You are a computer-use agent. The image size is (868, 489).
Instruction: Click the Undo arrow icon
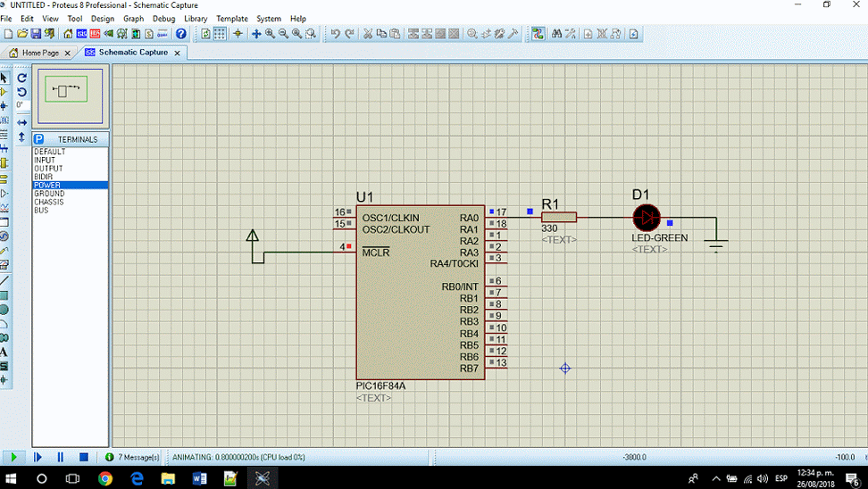pos(335,34)
